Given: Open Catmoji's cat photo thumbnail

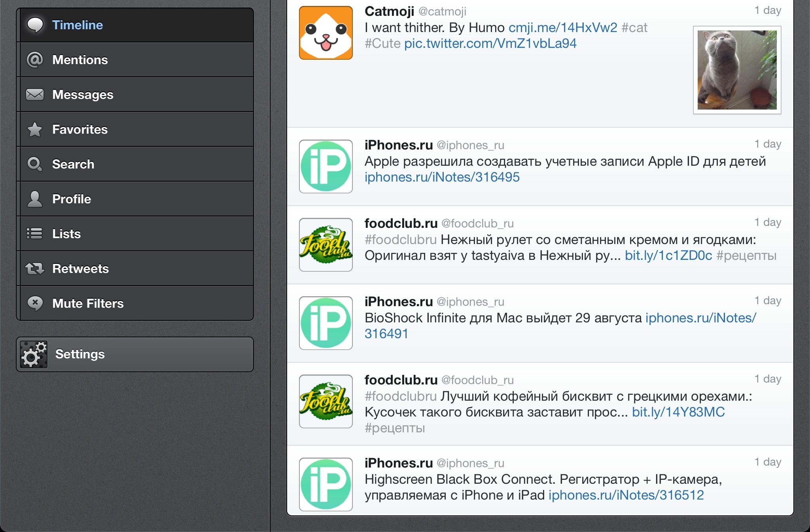Looking at the screenshot, I should coord(737,70).
